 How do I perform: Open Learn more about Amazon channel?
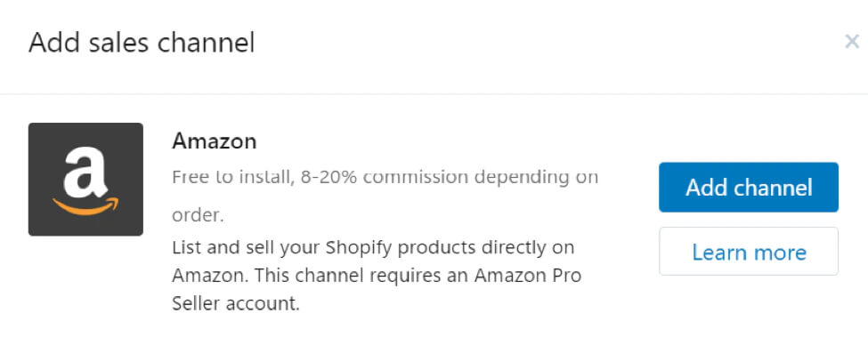coord(749,252)
